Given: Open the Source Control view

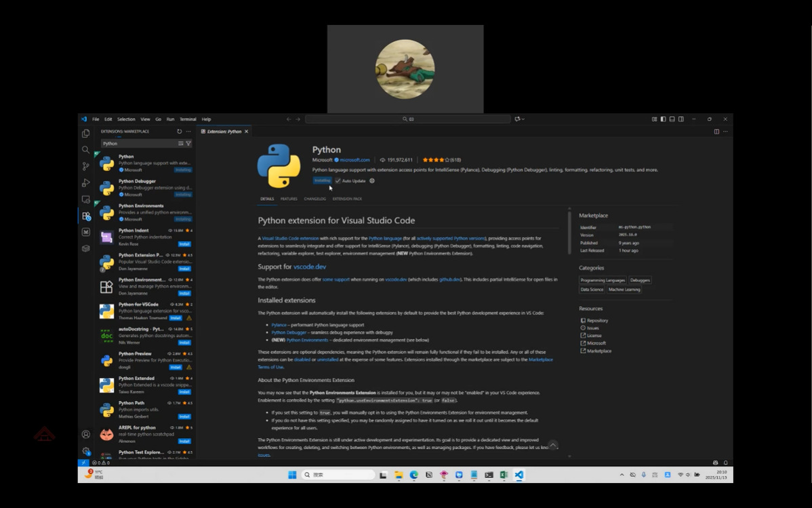Looking at the screenshot, I should [85, 166].
